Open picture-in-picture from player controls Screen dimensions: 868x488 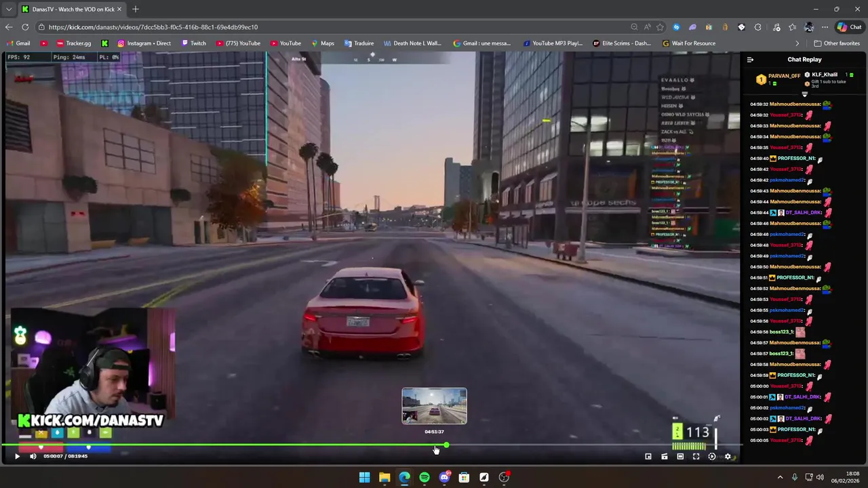648,456
